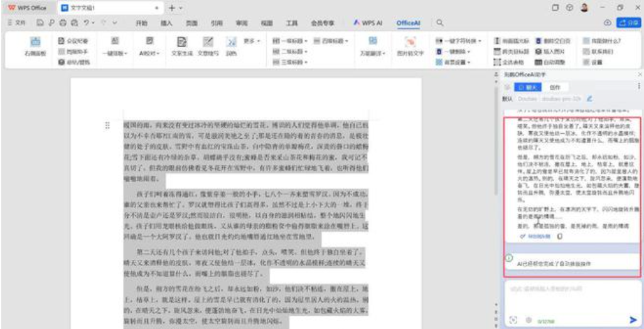Screen dimensions: 644x329
Task: Click the print preview icon beside print
Action: pos(74,23)
